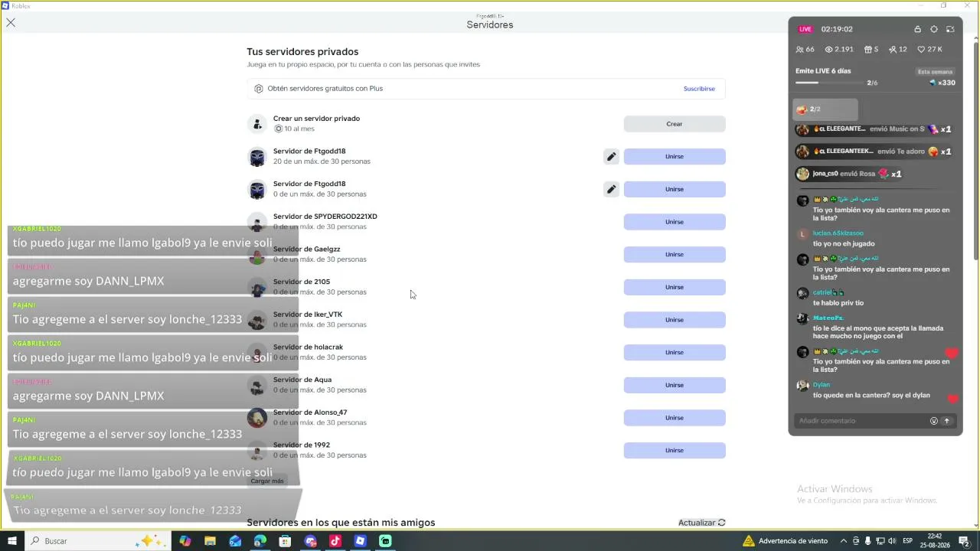Viewport: 980px width, 551px height.
Task: Click the Actualizar refresh label
Action: pyautogui.click(x=697, y=523)
